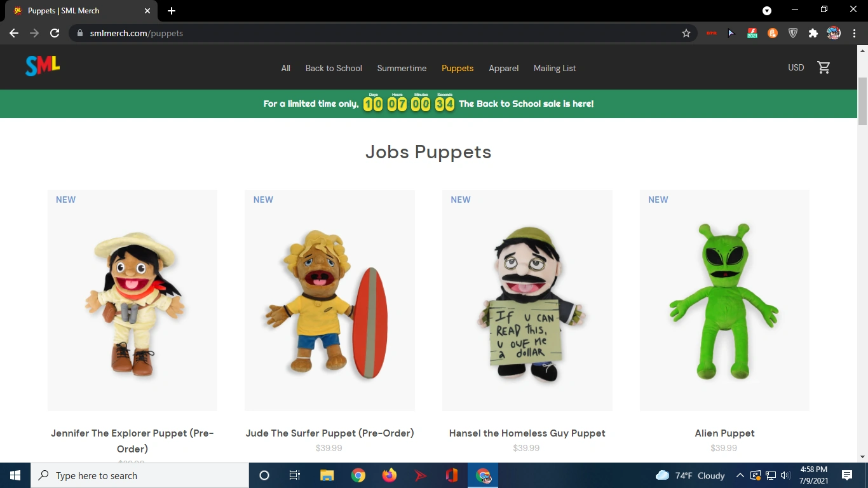The height and width of the screenshot is (488, 868).
Task: Launch Firefox from the taskbar
Action: [389, 475]
